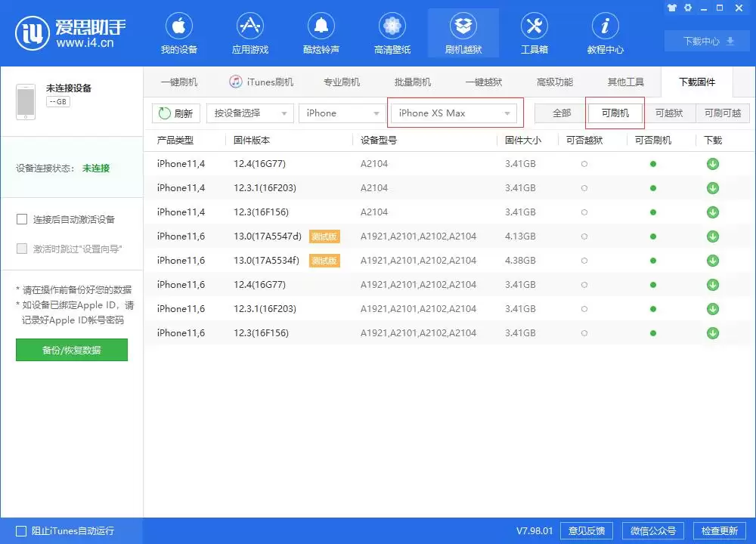Download 13.0(17A5547d) beta firmware

[713, 236]
